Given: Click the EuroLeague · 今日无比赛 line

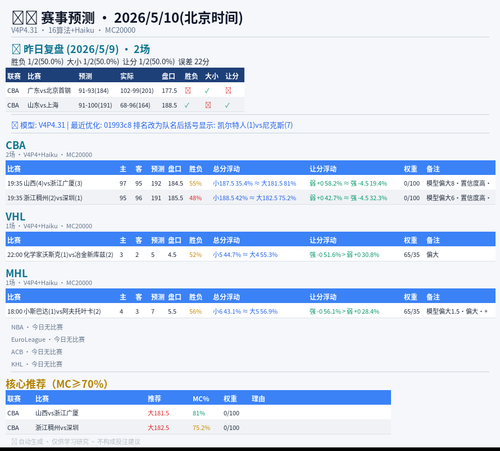Looking at the screenshot, I should click(x=48, y=339).
